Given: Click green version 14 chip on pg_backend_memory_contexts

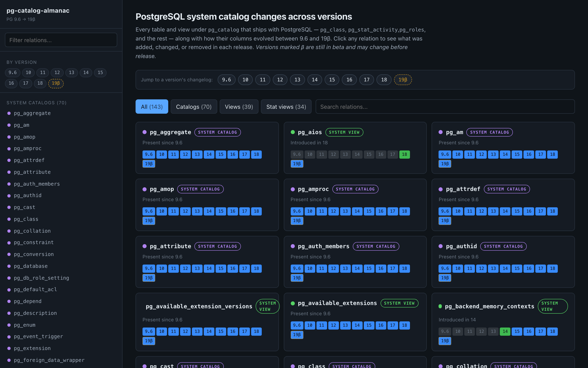Looking at the screenshot, I should [x=505, y=331].
